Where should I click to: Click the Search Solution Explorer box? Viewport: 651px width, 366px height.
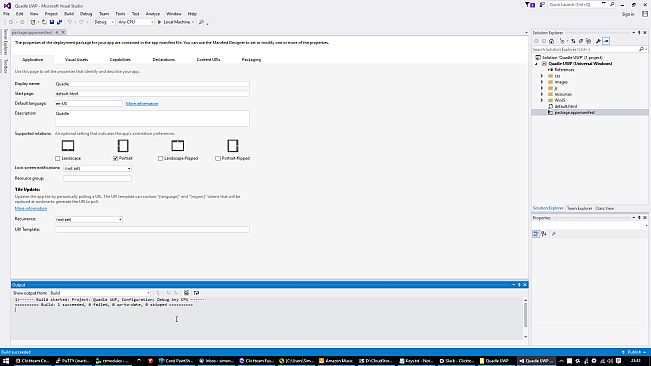pyautogui.click(x=585, y=49)
